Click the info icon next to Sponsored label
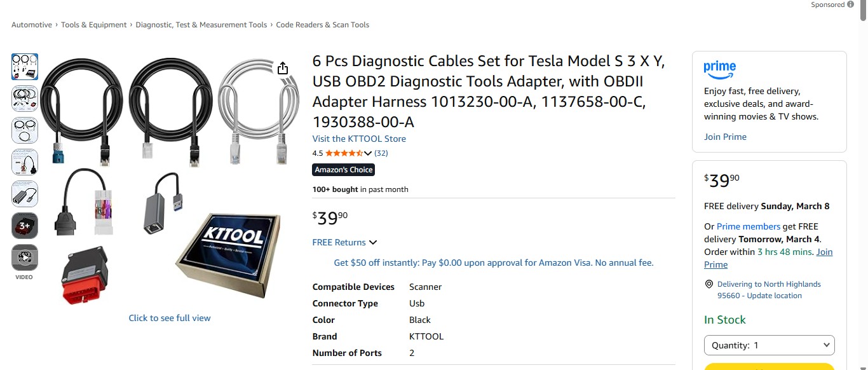This screenshot has width=868, height=370. [851, 4]
